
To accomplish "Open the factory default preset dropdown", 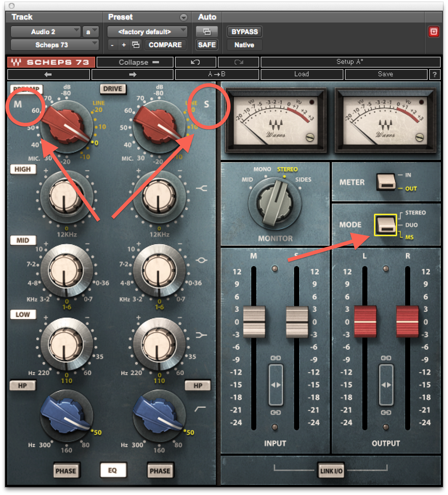I will [x=147, y=32].
